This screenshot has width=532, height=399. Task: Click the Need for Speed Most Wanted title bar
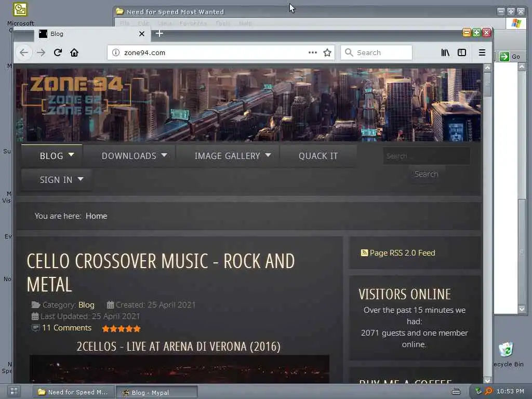point(305,11)
